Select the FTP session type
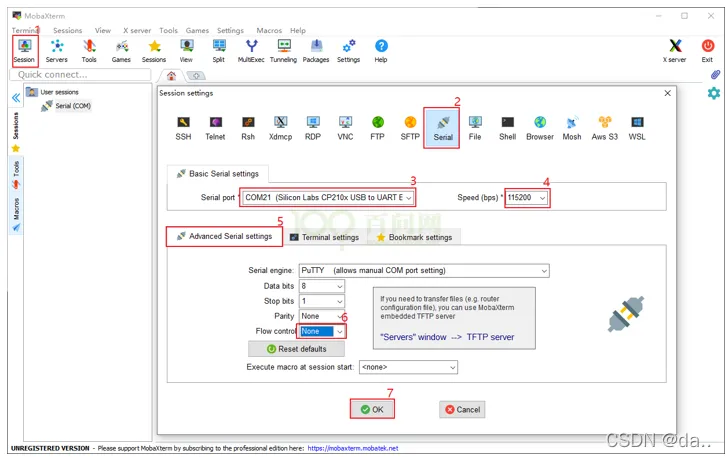 (378, 128)
